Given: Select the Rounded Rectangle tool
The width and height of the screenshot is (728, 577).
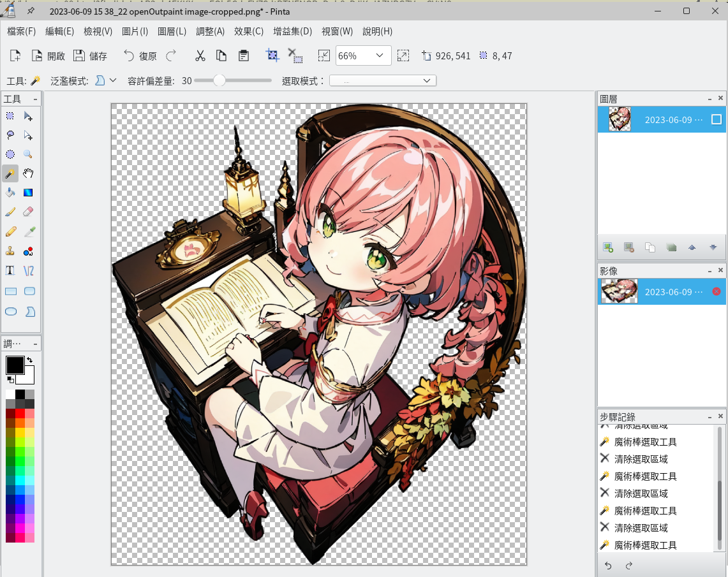Looking at the screenshot, I should (x=29, y=291).
